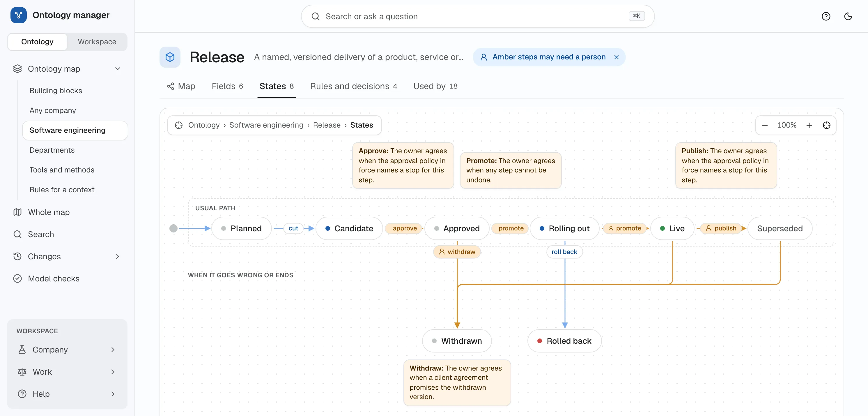
Task: Click the breadcrumb compass icon
Action: point(179,125)
